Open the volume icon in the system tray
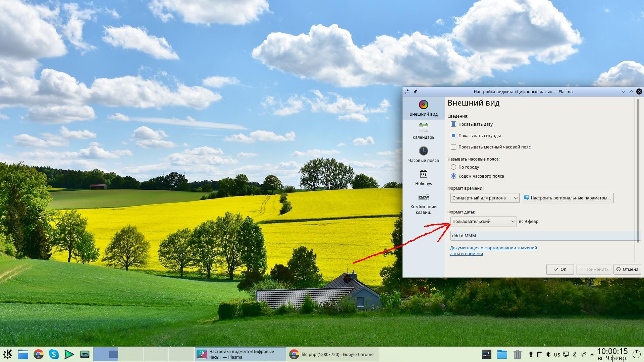The height and width of the screenshot is (362, 644). coord(548,354)
